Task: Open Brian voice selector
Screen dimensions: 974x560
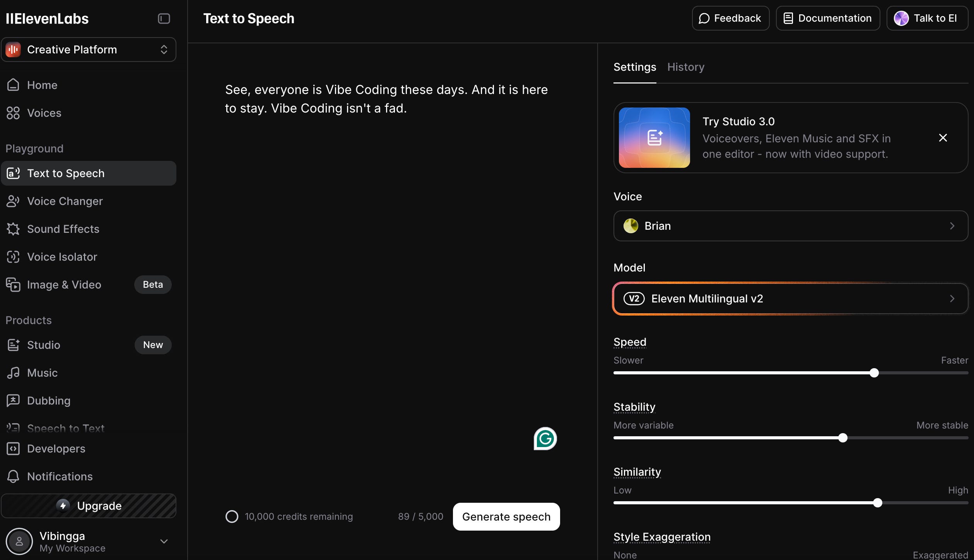Action: click(790, 226)
